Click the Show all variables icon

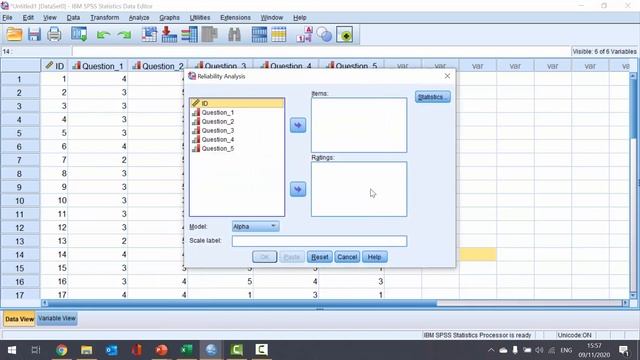pos(345,35)
